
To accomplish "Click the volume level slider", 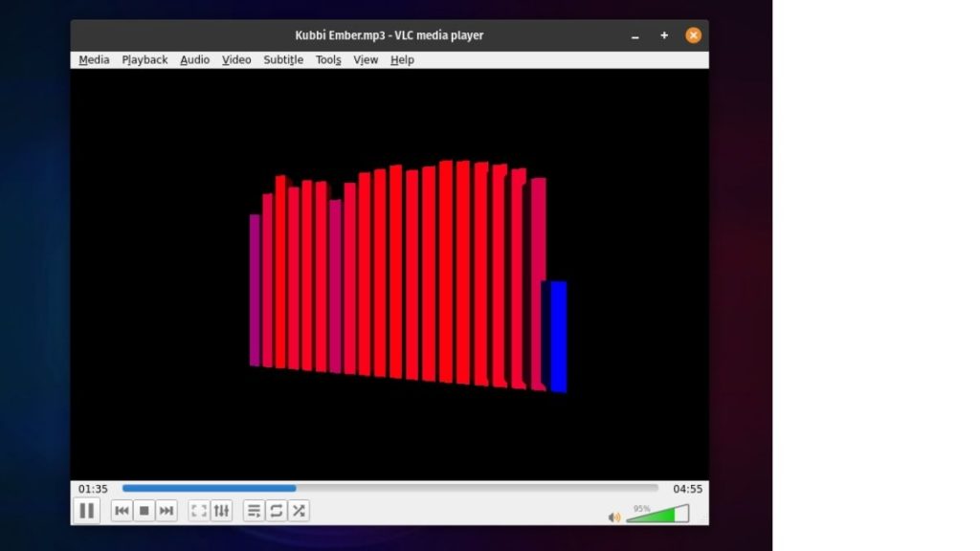I will (x=657, y=516).
